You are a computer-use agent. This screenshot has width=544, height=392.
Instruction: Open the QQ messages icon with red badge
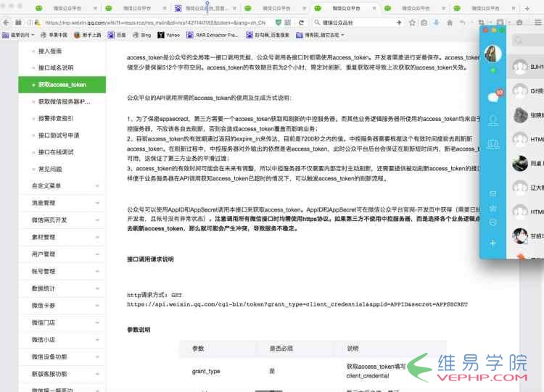click(x=494, y=96)
